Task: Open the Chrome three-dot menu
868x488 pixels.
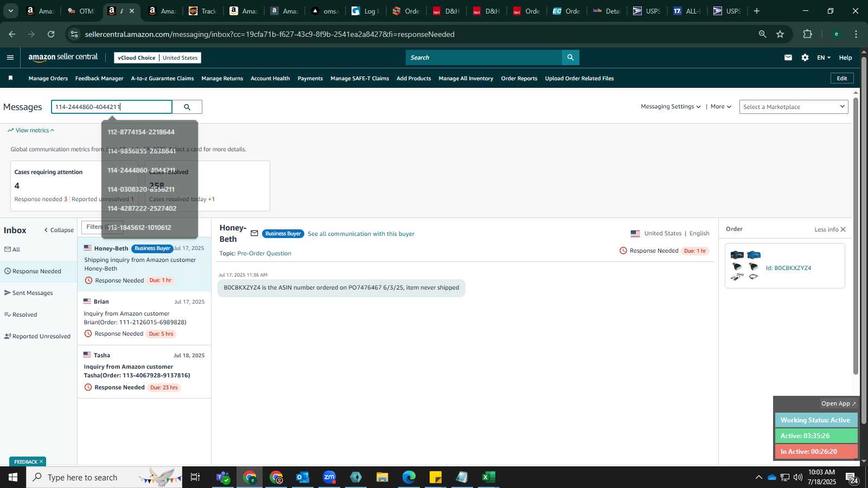Action: click(x=856, y=34)
